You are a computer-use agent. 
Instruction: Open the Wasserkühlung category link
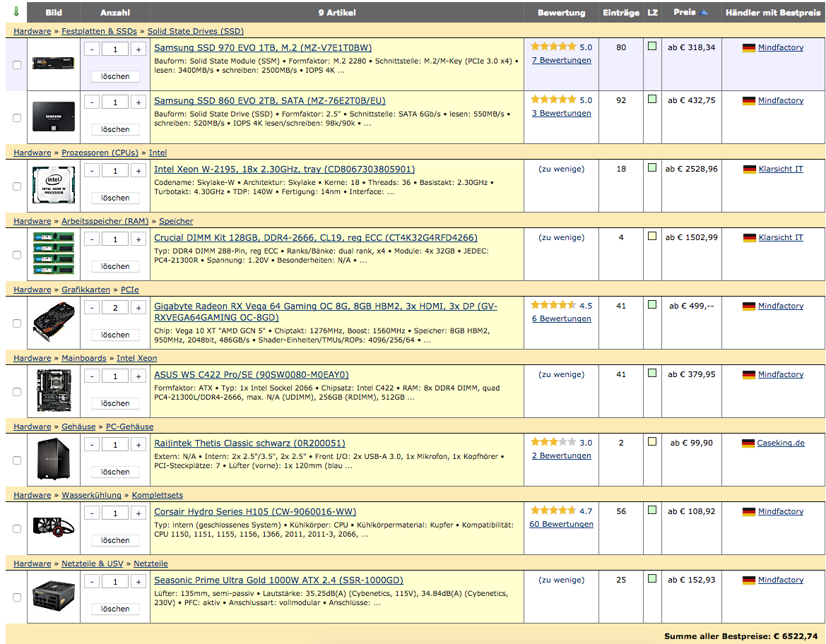coord(91,495)
